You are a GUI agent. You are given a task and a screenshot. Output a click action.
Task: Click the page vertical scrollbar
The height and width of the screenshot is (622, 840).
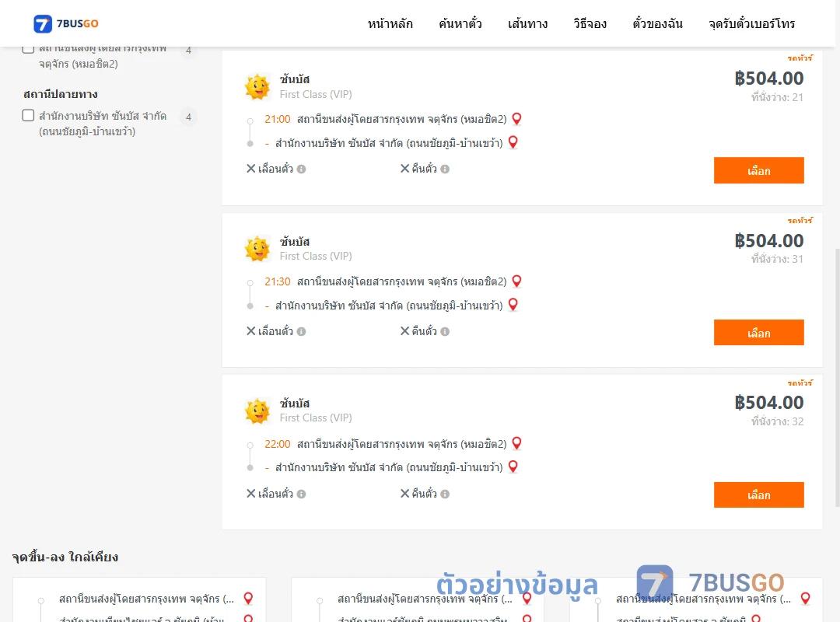click(837, 377)
